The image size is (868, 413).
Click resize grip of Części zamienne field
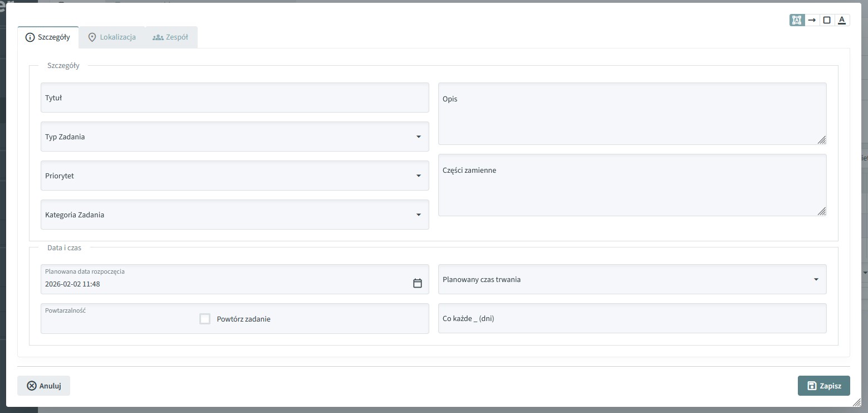(x=822, y=211)
